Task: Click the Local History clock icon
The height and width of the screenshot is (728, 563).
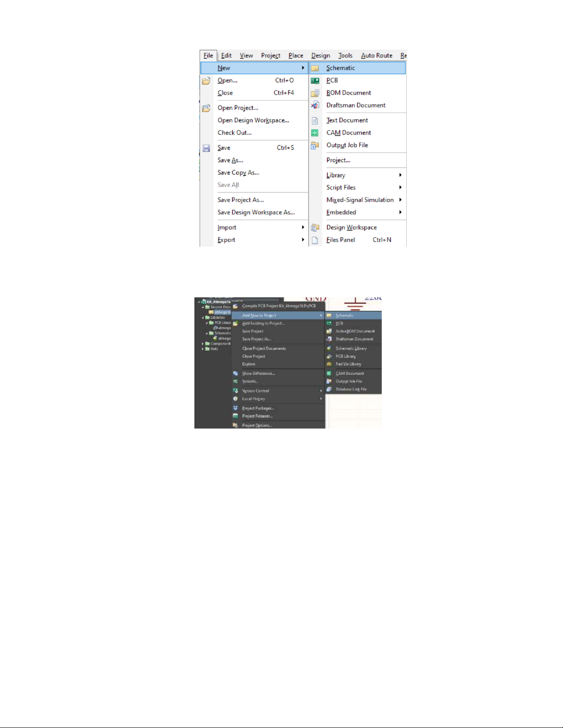Action: pos(235,399)
